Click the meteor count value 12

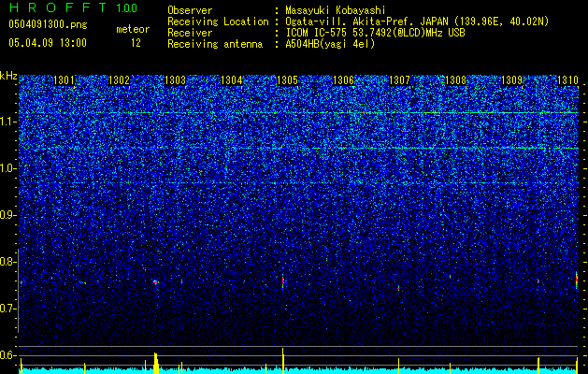136,43
